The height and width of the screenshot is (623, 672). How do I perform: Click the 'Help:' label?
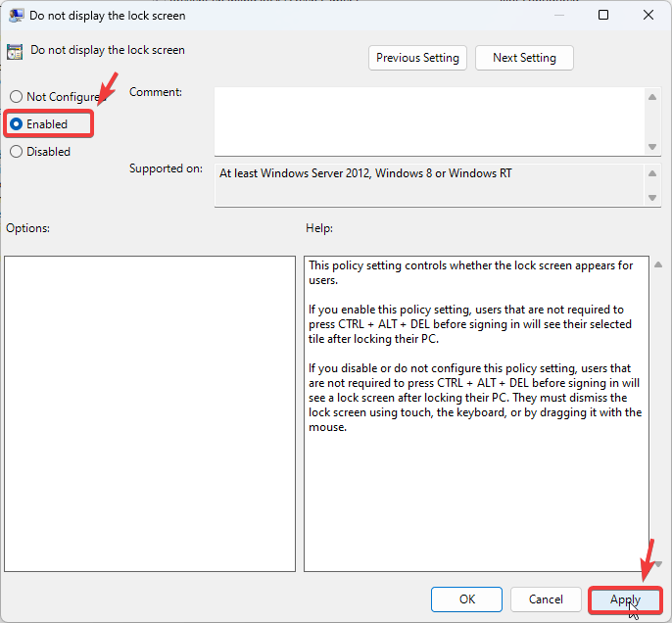pyautogui.click(x=319, y=228)
